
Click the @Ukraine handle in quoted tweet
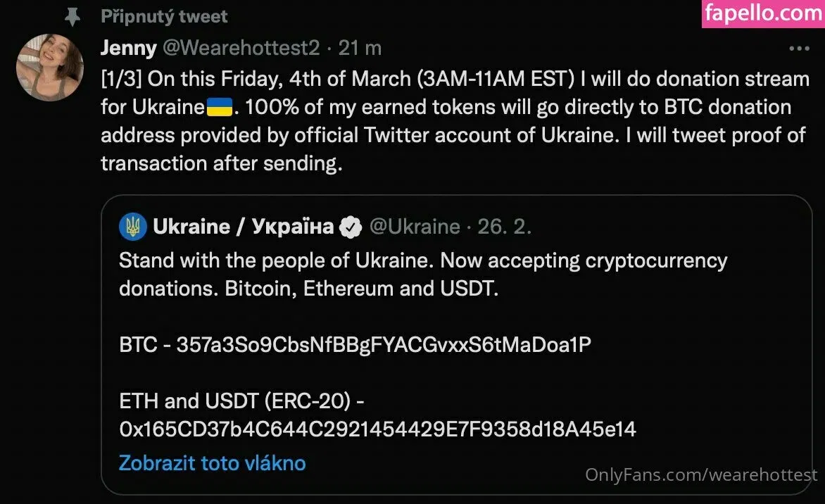click(415, 227)
